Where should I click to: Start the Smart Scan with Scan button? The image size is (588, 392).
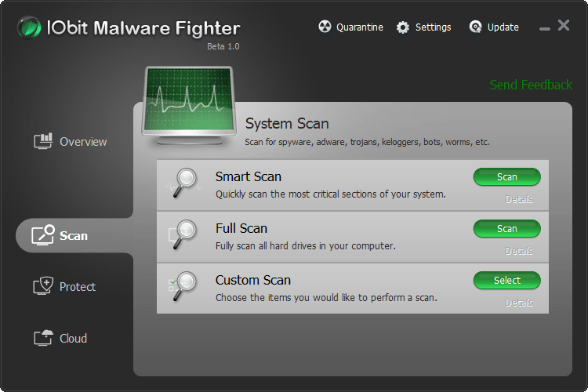(507, 176)
